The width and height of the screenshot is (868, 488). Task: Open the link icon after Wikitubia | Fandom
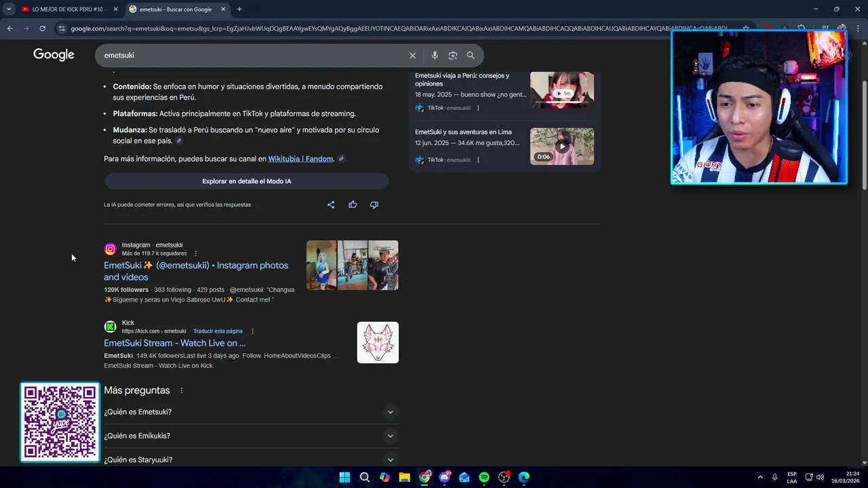point(341,159)
